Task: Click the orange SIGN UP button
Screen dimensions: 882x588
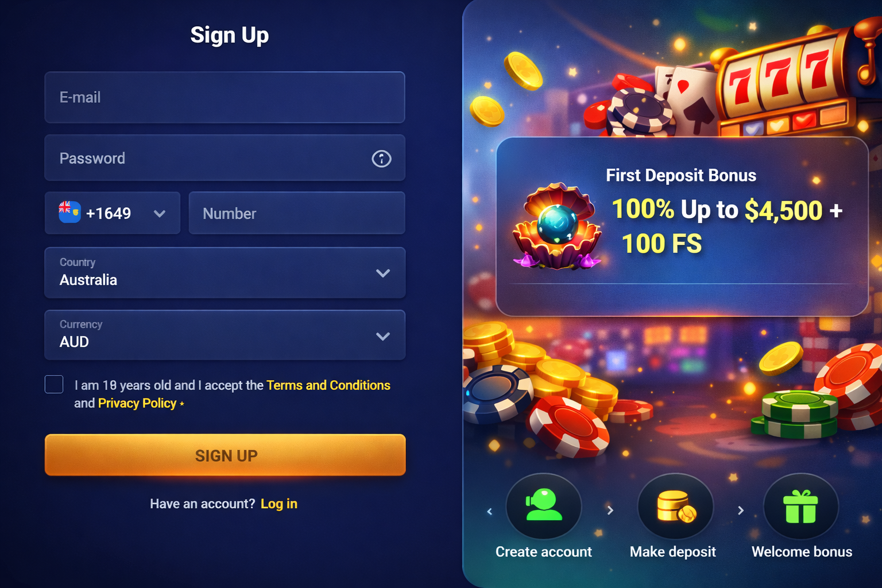Action: (225, 455)
